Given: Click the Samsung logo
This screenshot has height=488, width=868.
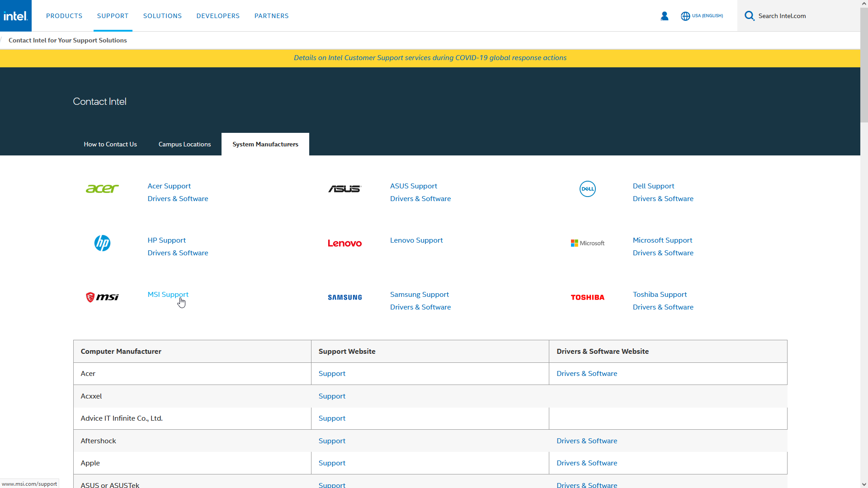Looking at the screenshot, I should 344,297.
